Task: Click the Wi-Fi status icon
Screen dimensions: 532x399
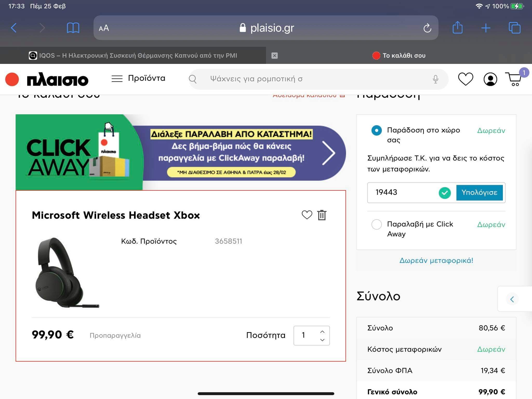Action: tap(479, 6)
